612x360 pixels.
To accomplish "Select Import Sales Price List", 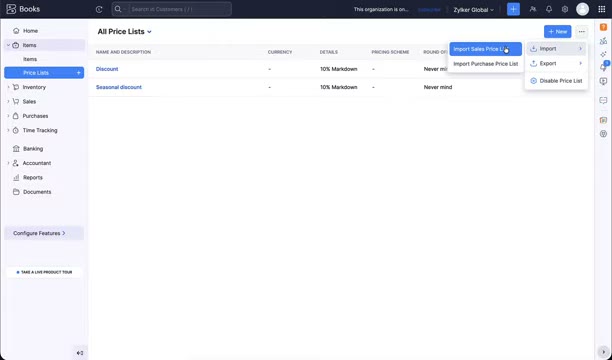I will click(x=485, y=49).
